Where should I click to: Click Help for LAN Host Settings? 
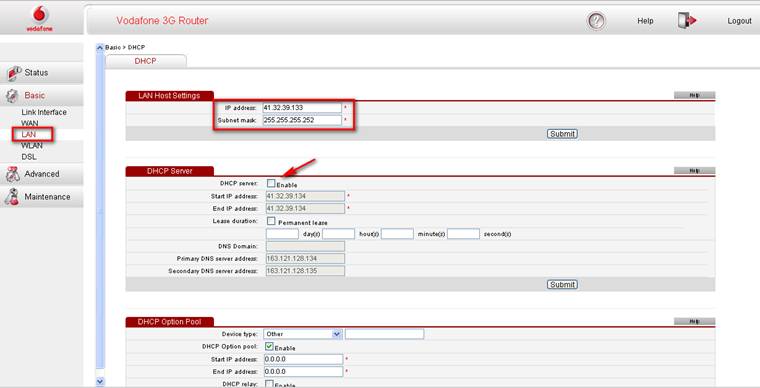[695, 95]
